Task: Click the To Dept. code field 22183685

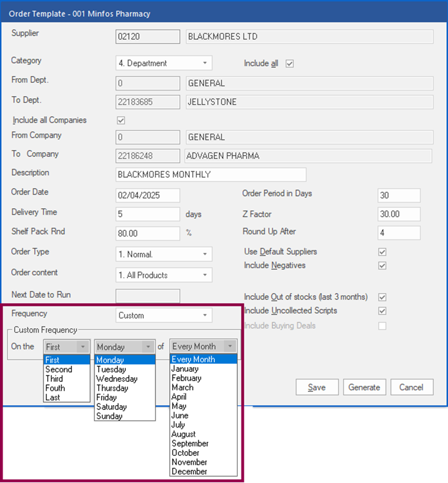Action: (148, 102)
